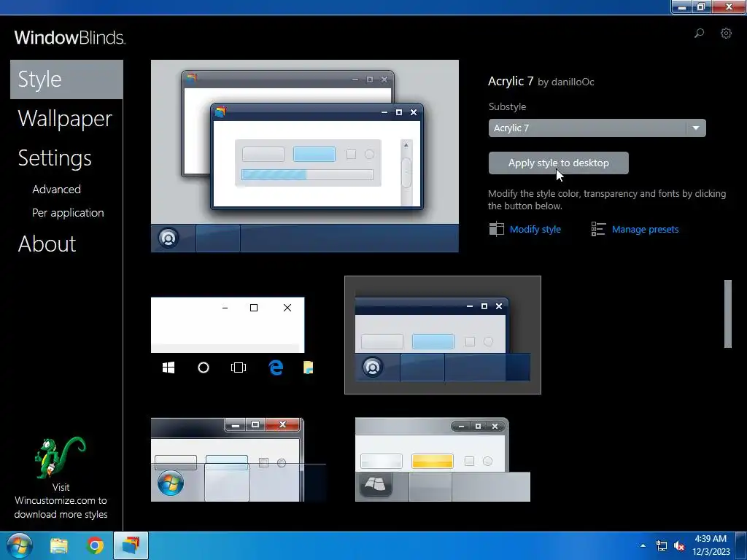747x560 pixels.
Task: Click the Modify style palette icon
Action: click(x=496, y=229)
